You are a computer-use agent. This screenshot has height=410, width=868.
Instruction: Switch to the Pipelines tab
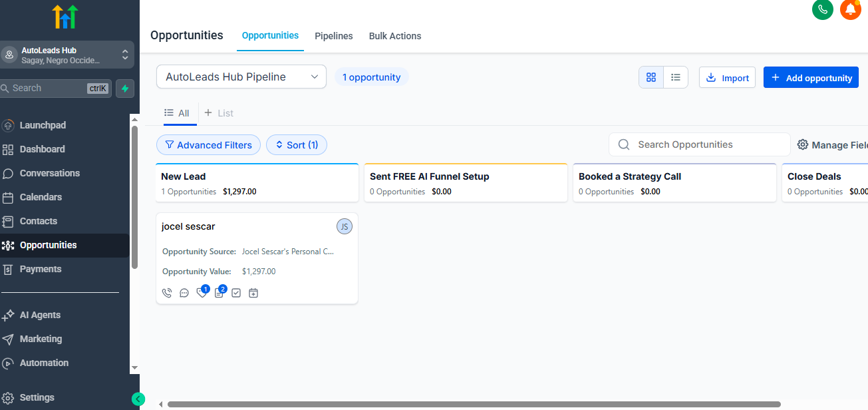(333, 36)
